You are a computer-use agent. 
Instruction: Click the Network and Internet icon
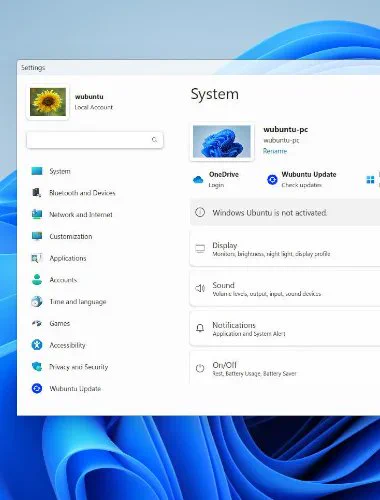(x=37, y=214)
